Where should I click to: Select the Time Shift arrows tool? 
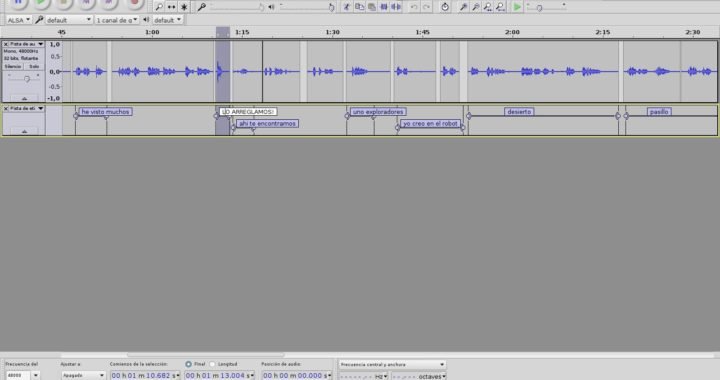pyautogui.click(x=171, y=7)
